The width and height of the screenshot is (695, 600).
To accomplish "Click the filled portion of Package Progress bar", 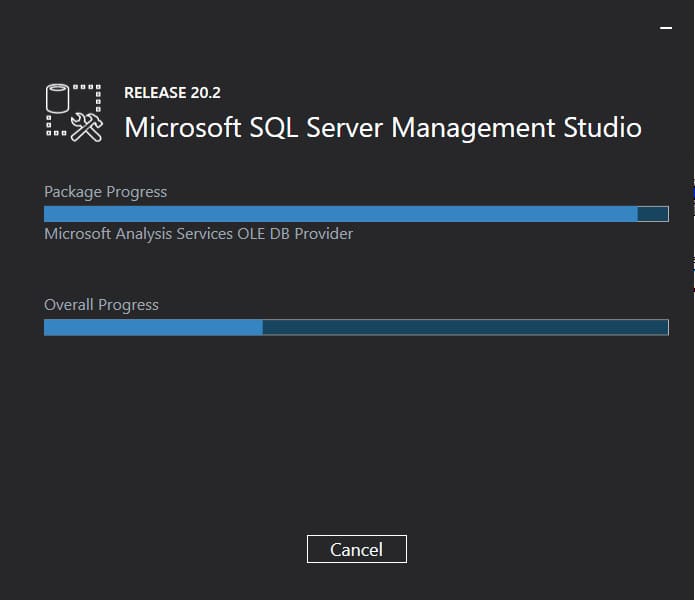I will (340, 214).
